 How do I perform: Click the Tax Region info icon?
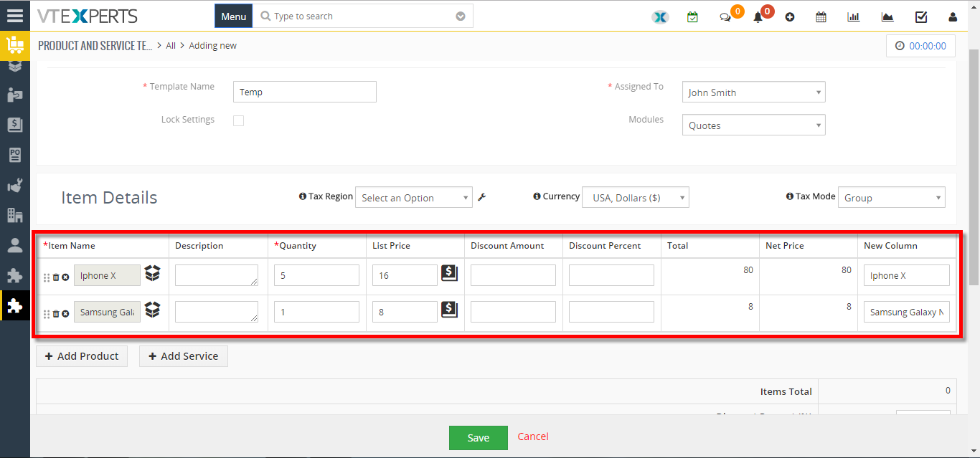302,196
